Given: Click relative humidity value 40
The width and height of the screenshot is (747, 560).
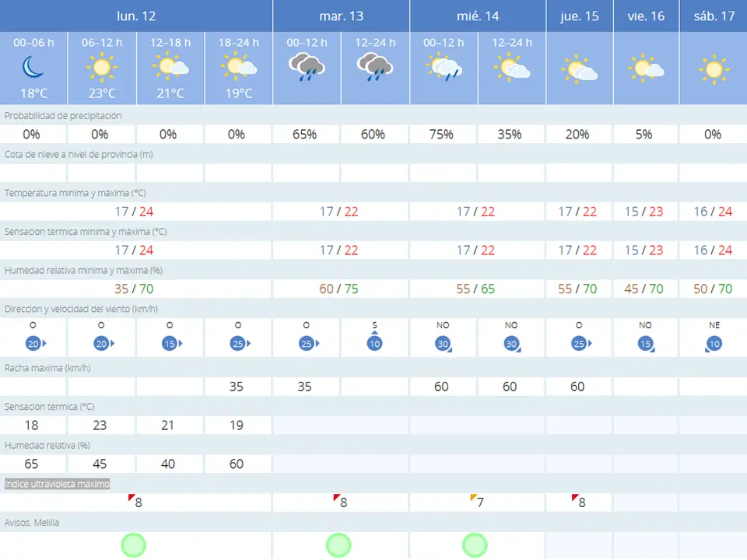Looking at the screenshot, I should coord(168,464).
